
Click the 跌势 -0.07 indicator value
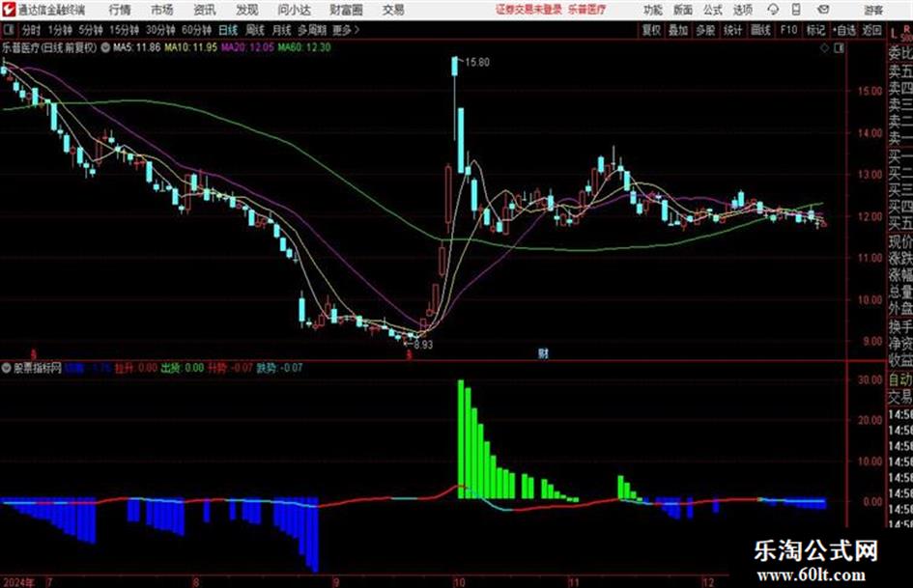point(279,367)
